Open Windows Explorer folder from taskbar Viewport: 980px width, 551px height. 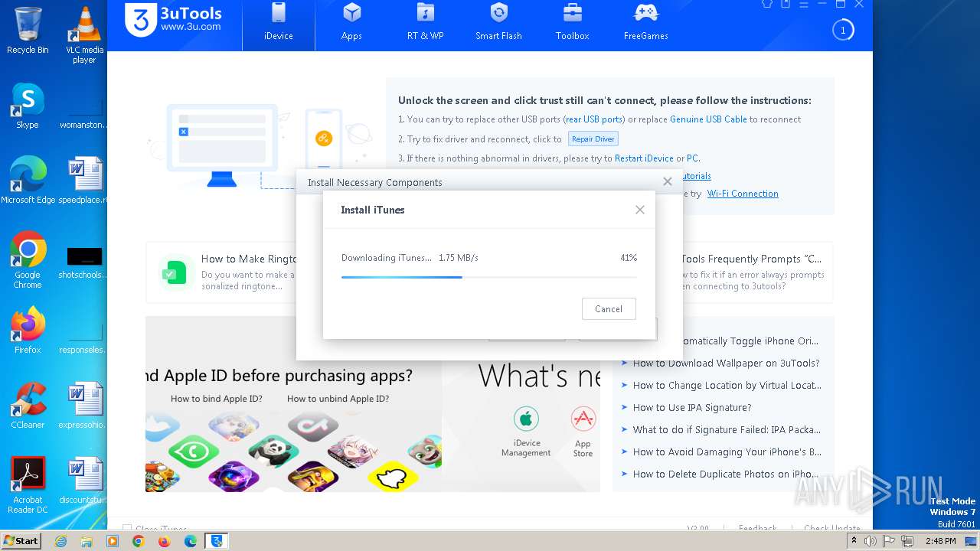click(x=87, y=541)
